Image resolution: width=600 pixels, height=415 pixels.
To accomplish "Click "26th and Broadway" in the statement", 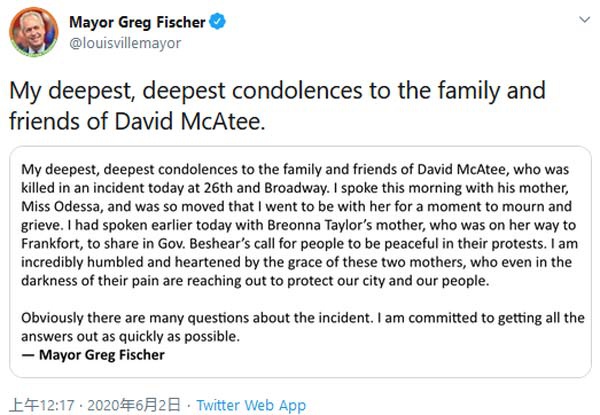I will (x=266, y=188).
